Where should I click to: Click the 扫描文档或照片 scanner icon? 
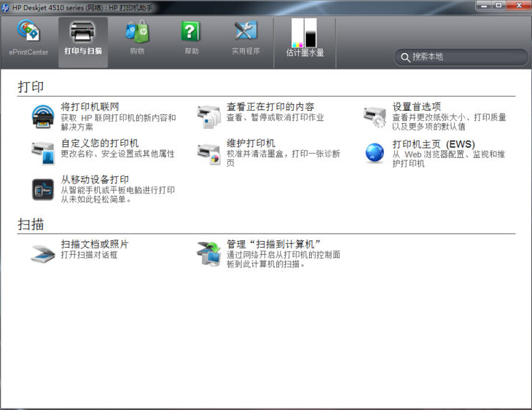point(43,253)
